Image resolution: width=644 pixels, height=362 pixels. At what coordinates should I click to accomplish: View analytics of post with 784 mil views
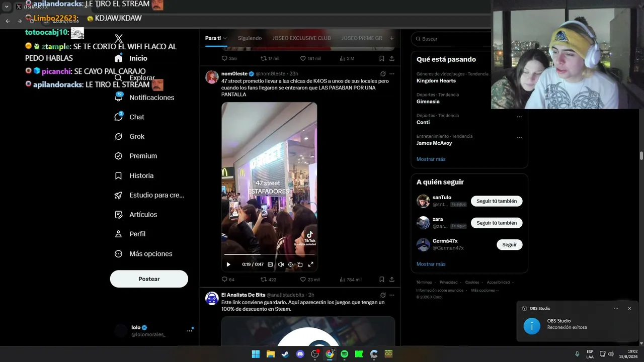pyautogui.click(x=350, y=280)
